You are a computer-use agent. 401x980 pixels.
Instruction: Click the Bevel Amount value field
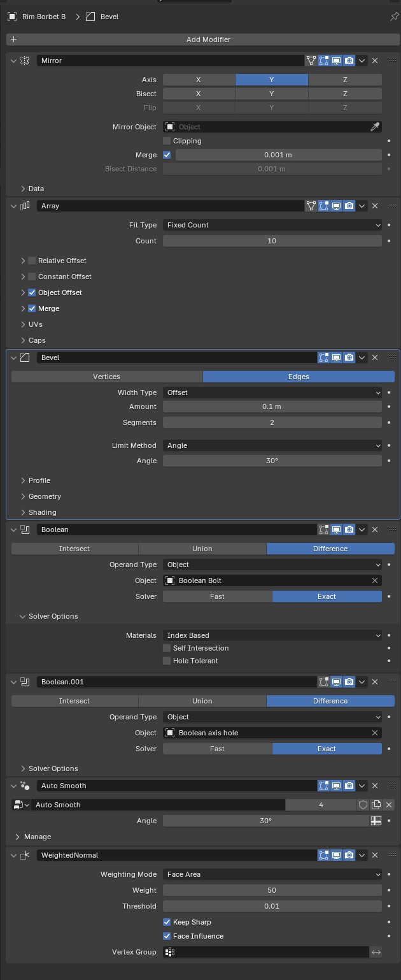272,407
